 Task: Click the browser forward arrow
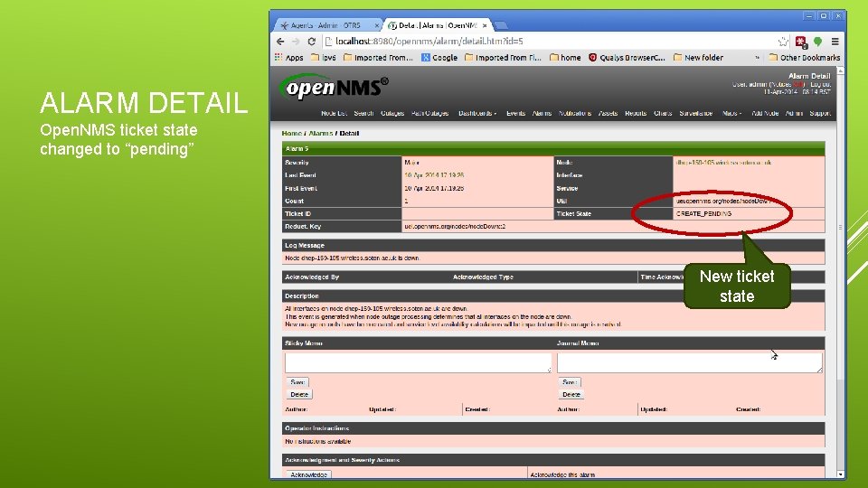tap(296, 42)
